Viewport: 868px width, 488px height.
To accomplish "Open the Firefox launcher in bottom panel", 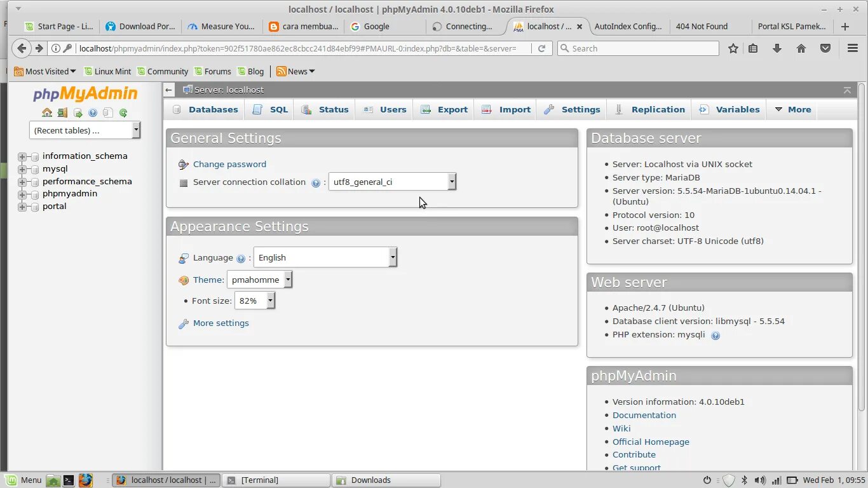I will click(x=86, y=480).
